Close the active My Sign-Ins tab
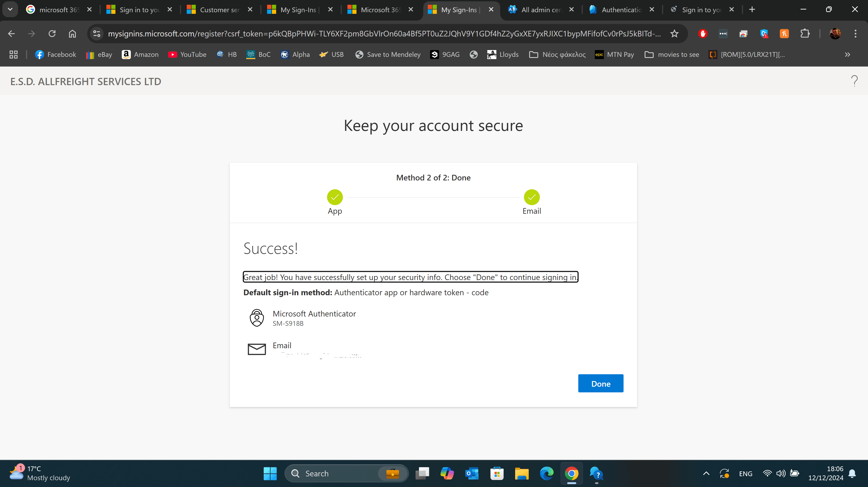This screenshot has height=487, width=868. click(x=491, y=10)
